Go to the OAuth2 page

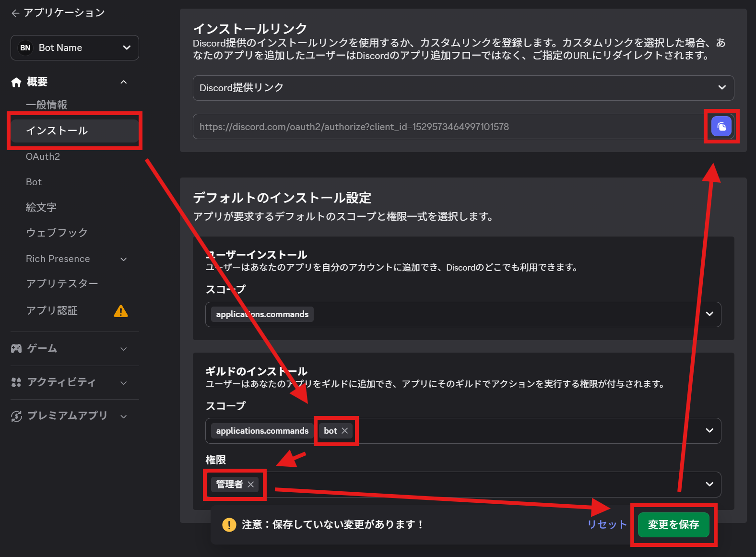coord(43,156)
